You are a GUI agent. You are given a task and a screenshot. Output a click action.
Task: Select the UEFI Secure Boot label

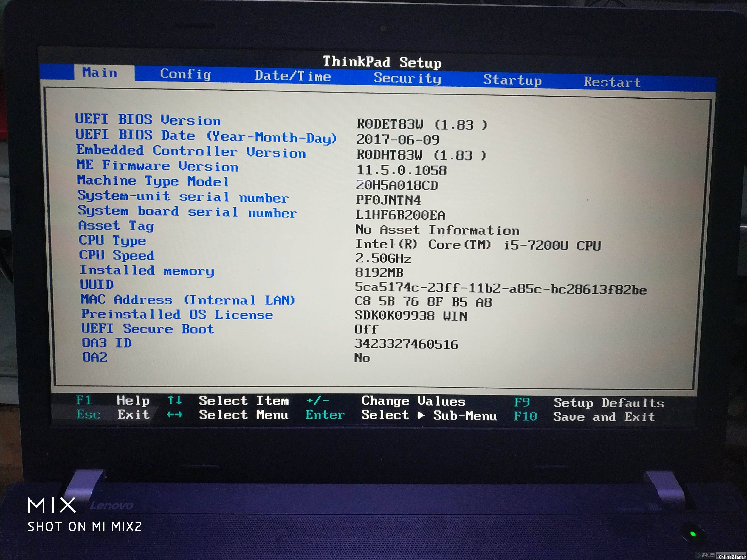(x=148, y=328)
